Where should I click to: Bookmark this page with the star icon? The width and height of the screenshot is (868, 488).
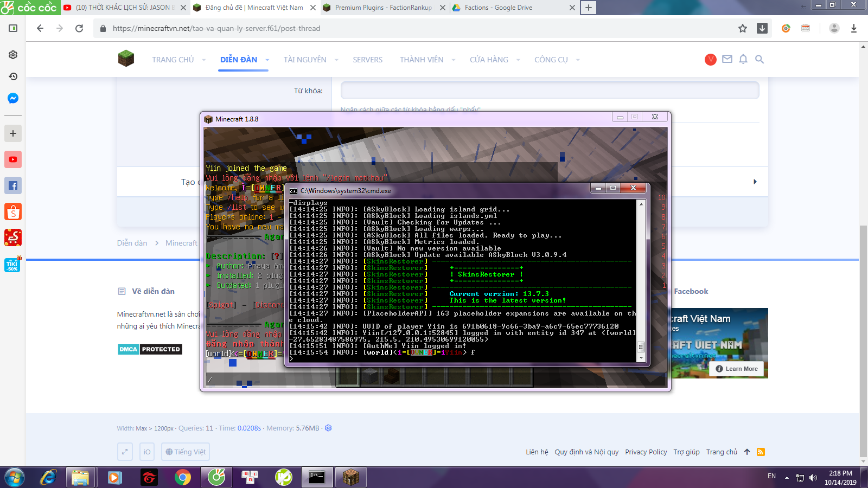(x=743, y=28)
